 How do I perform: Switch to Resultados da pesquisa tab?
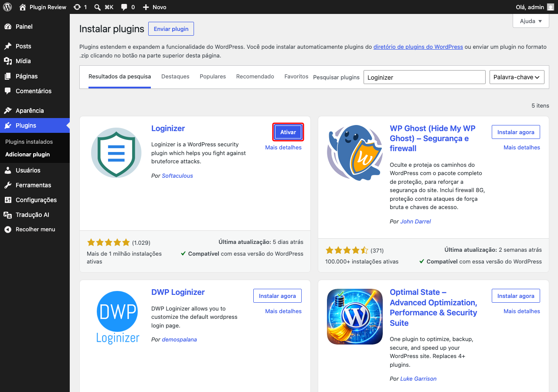(x=119, y=77)
